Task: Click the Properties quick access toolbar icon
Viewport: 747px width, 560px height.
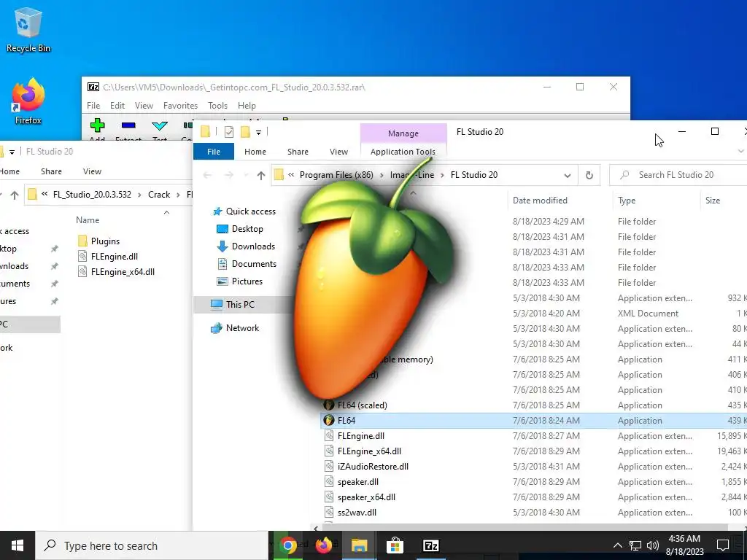Action: pyautogui.click(x=228, y=132)
